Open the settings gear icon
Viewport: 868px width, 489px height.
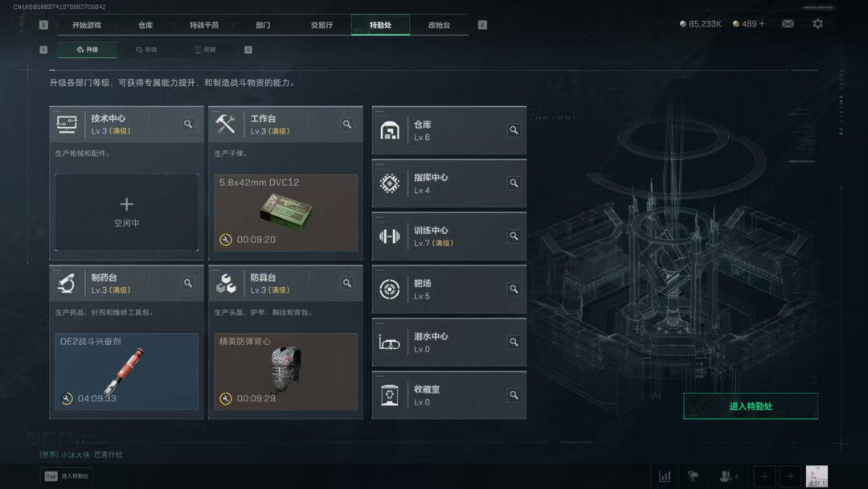coord(817,24)
